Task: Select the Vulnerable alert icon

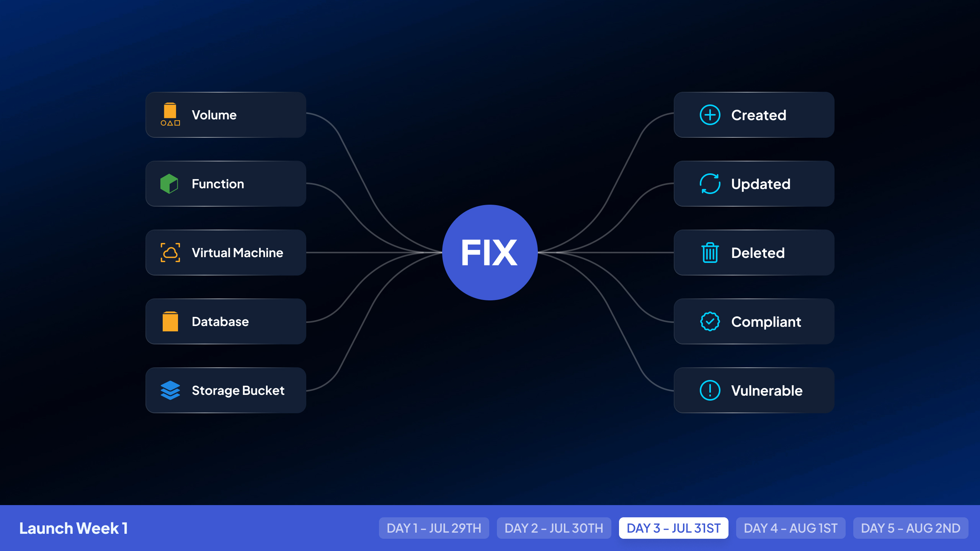Action: [x=709, y=390]
